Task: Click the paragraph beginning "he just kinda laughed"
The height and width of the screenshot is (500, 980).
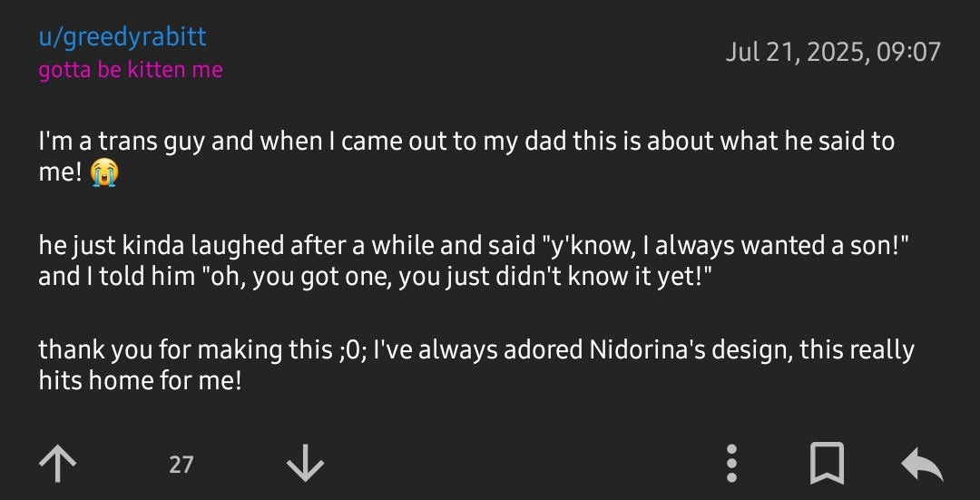Action: click(x=473, y=260)
